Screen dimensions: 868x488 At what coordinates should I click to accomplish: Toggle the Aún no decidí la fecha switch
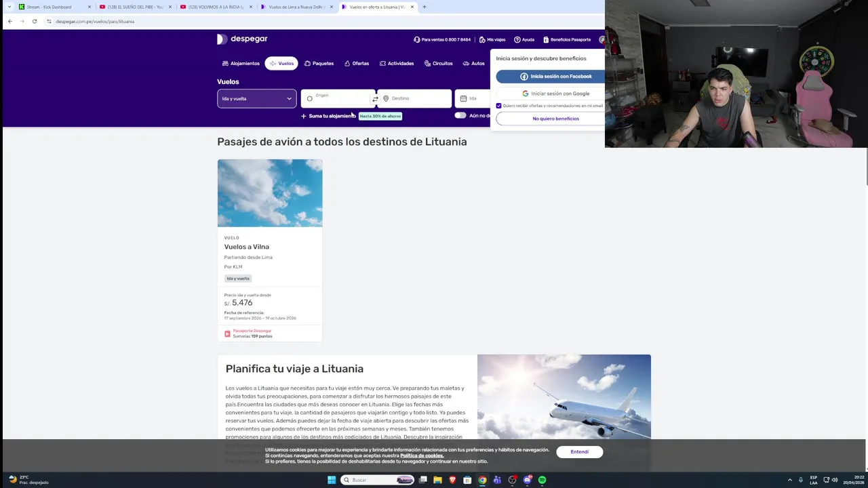(x=460, y=115)
